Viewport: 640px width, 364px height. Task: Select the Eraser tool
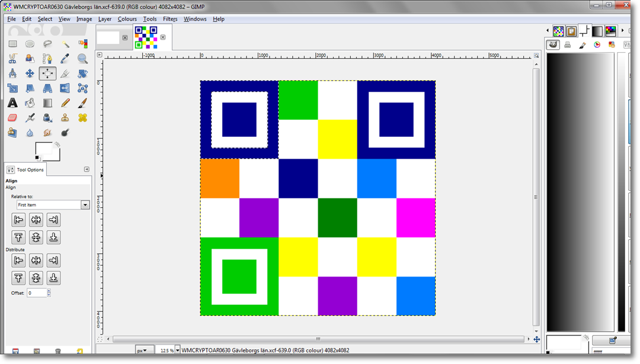[x=12, y=118]
